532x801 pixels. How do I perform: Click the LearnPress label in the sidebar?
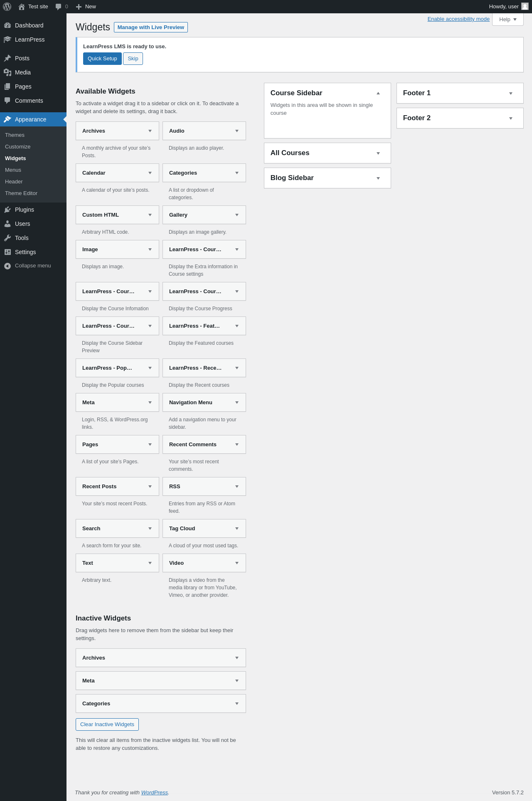click(30, 40)
